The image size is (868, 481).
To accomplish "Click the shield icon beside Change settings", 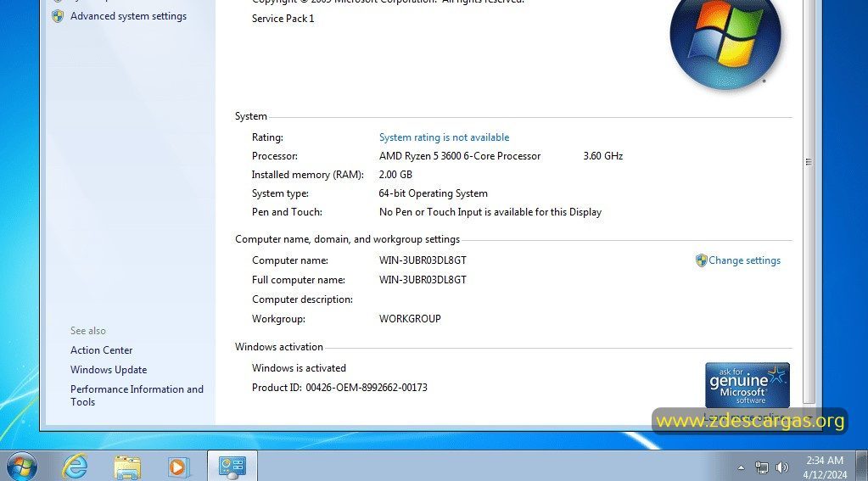I will (702, 260).
